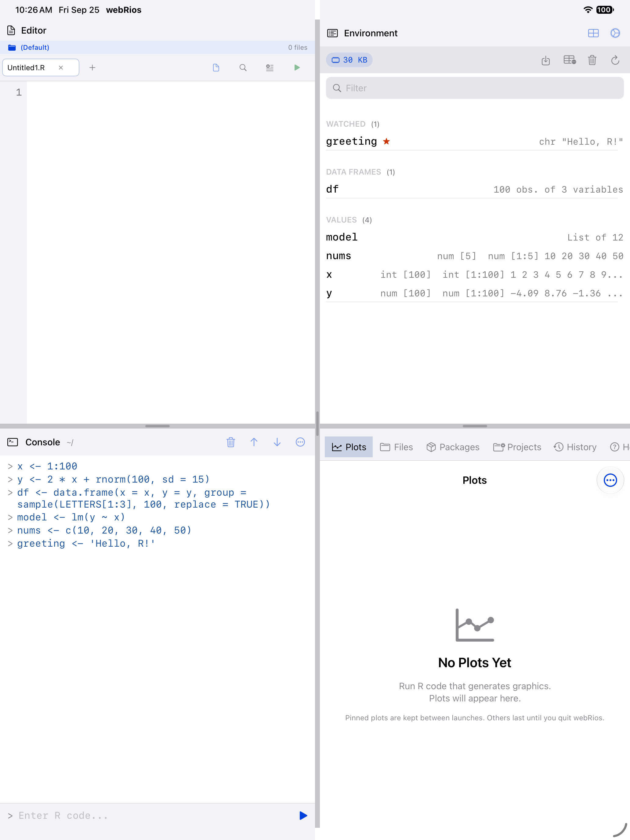This screenshot has height=840, width=630.
Task: Select the y variable in the Values list
Action: (x=475, y=293)
